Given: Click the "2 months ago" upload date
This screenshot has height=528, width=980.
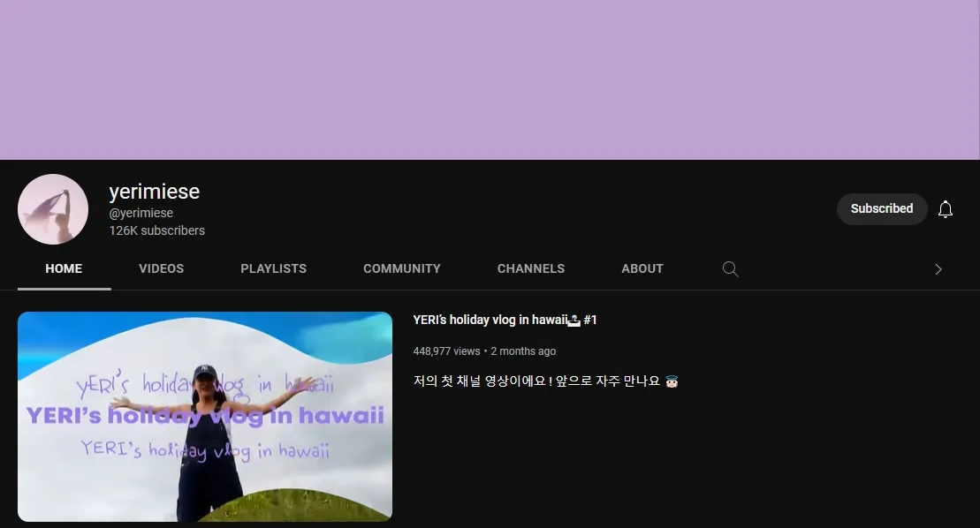Looking at the screenshot, I should pyautogui.click(x=523, y=351).
